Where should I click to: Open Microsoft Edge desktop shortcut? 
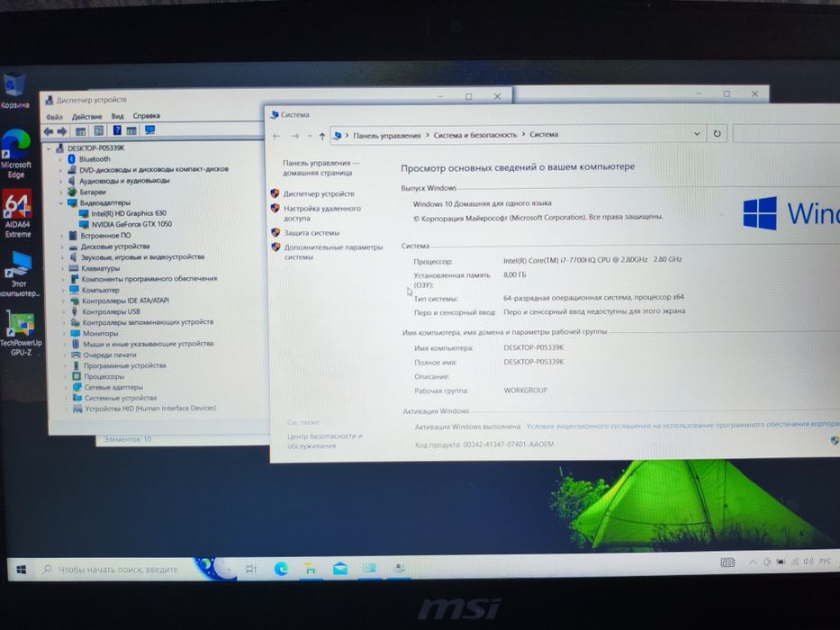tap(16, 153)
